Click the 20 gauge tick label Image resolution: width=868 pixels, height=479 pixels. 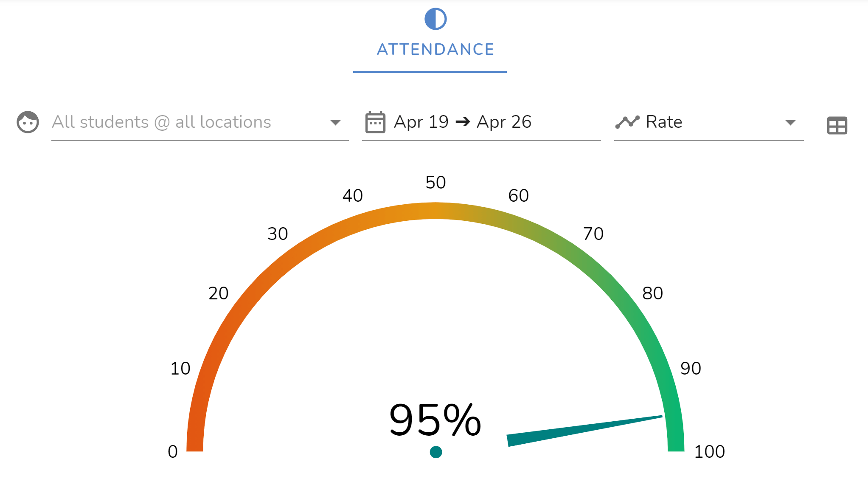point(219,293)
